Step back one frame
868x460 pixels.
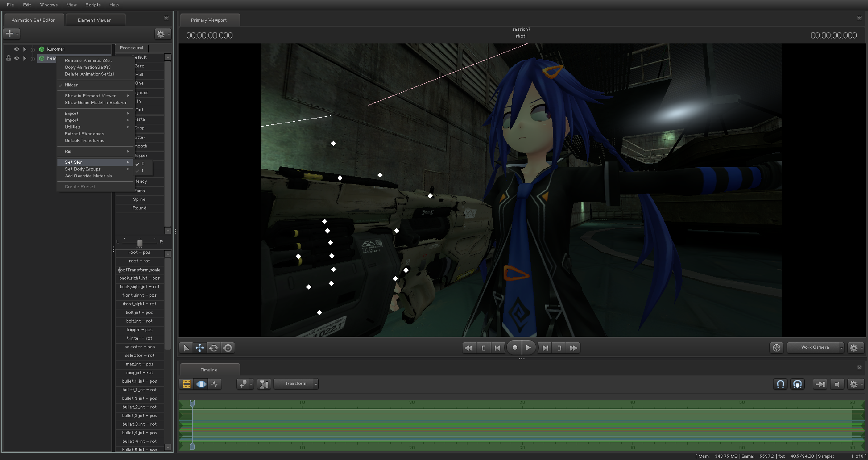[x=498, y=348]
